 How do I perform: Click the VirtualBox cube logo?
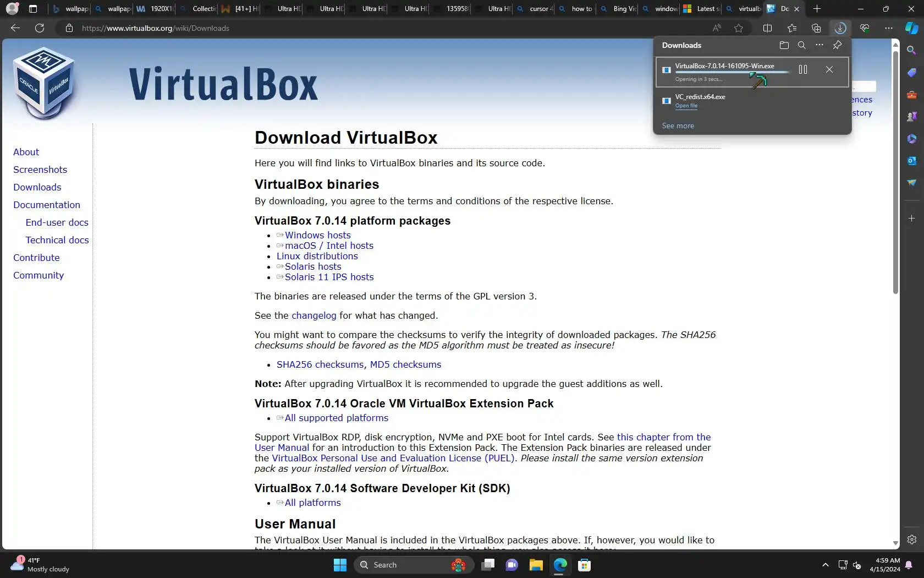click(x=44, y=84)
